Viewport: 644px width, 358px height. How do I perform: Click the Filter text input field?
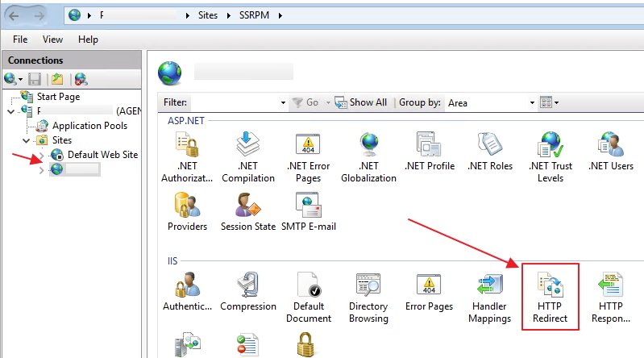pyautogui.click(x=235, y=103)
